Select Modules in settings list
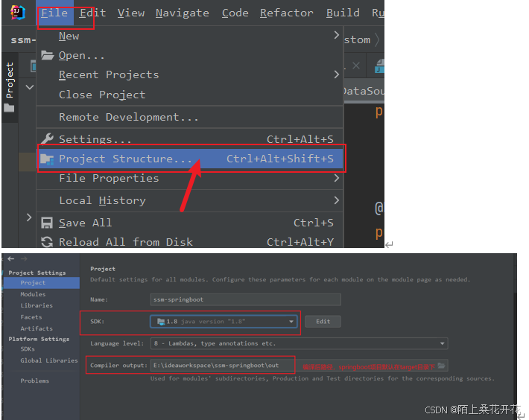Image resolution: width=529 pixels, height=420 pixels. 33,294
